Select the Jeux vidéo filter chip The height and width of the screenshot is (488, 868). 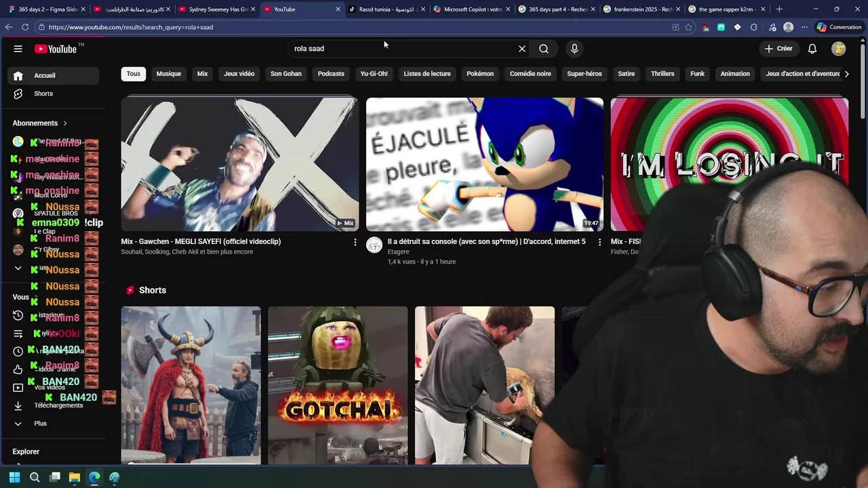coord(239,74)
